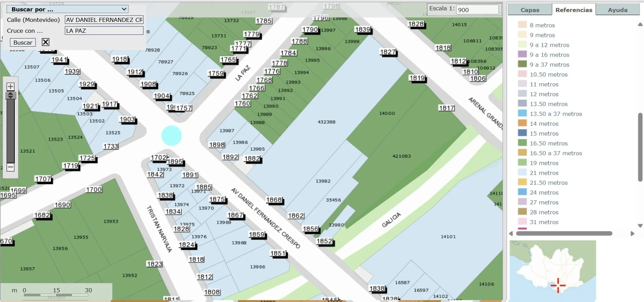This screenshot has height=302, width=644.
Task: Click the zoom out minus button
Action: [10, 167]
